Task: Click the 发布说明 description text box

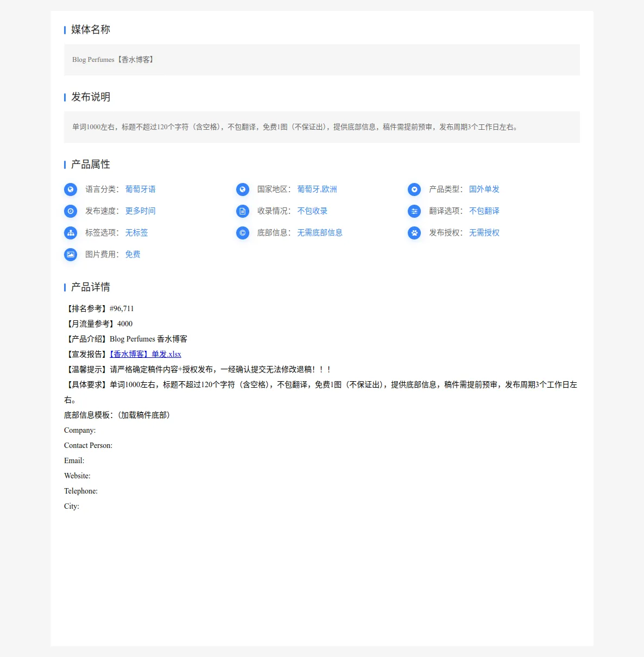Action: click(322, 127)
